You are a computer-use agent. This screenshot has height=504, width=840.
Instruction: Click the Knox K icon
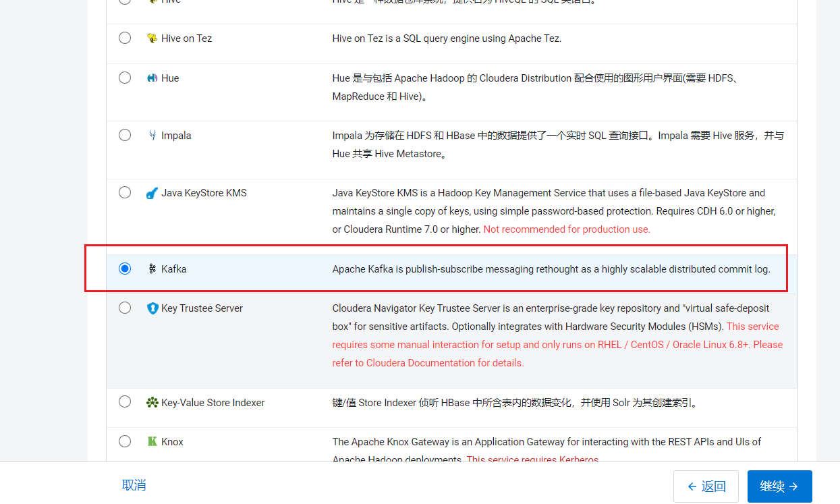(152, 442)
